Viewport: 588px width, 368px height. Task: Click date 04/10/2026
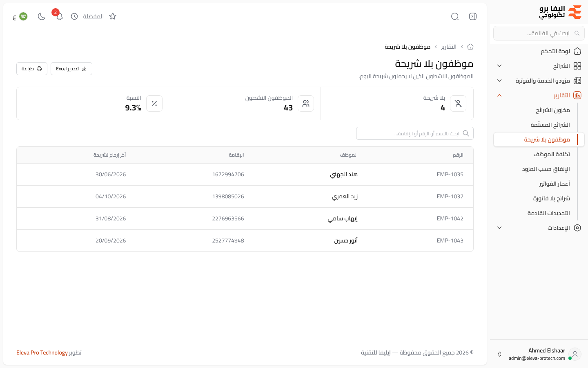point(111,196)
